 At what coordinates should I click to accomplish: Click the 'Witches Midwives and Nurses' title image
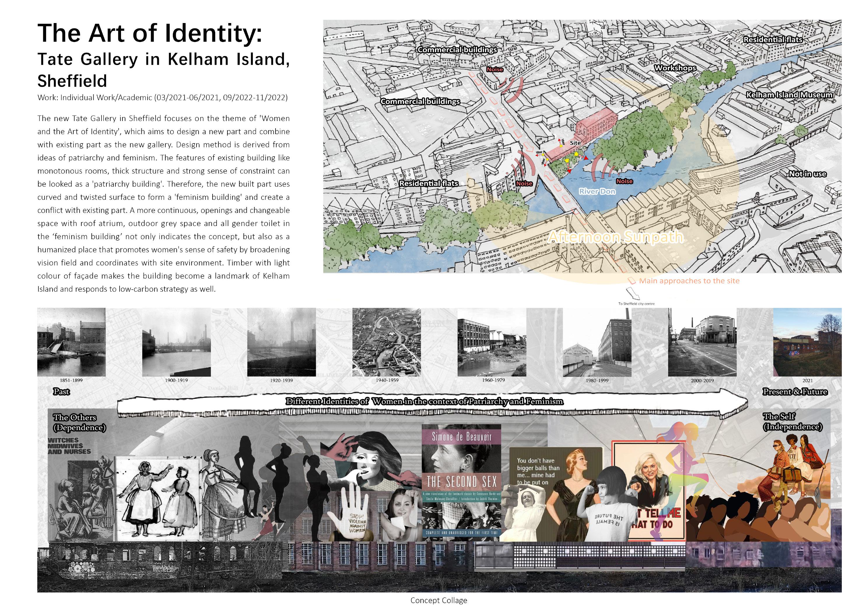point(69,446)
